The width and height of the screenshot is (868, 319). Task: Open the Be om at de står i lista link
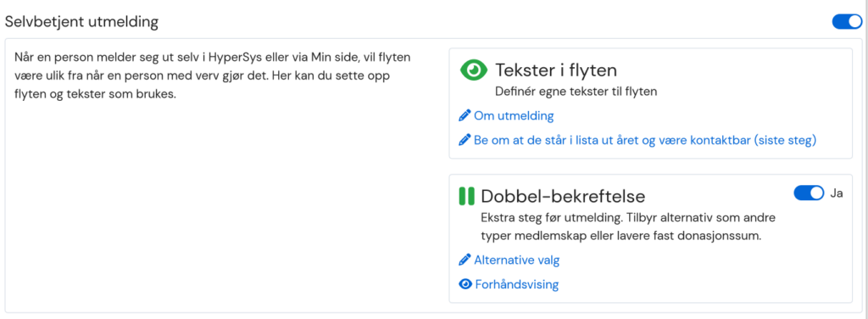click(645, 140)
